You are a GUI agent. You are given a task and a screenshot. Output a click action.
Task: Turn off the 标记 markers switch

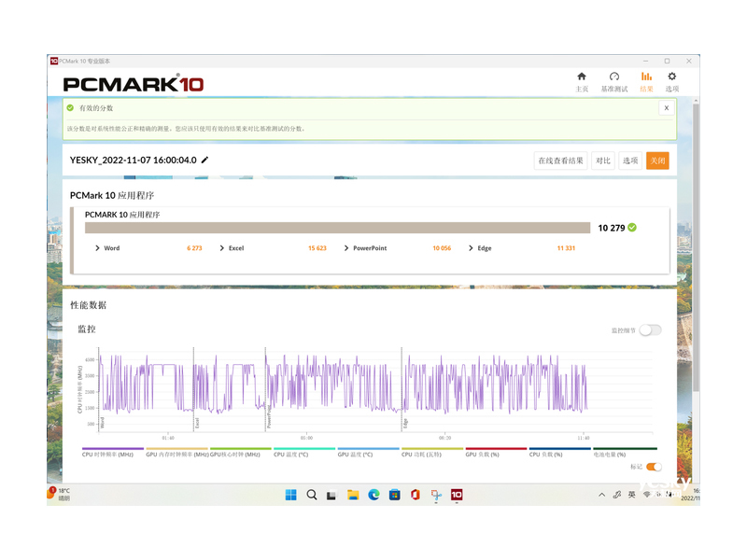pos(655,467)
